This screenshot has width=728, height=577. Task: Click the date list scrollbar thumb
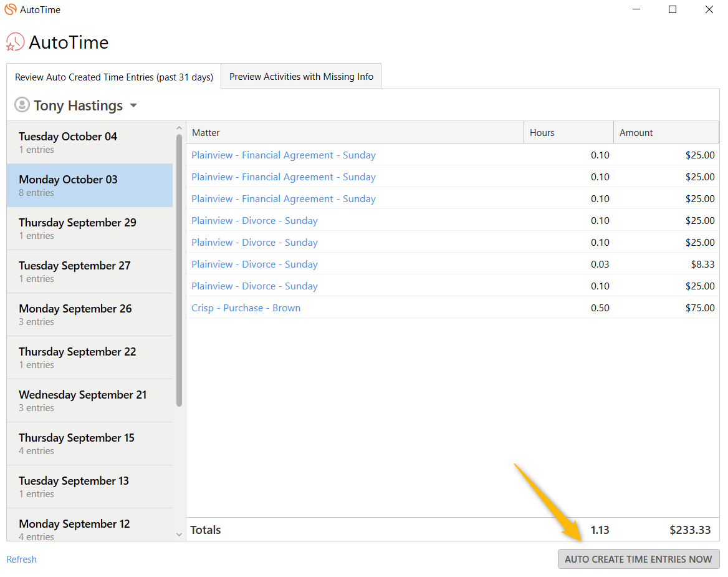[x=180, y=270]
